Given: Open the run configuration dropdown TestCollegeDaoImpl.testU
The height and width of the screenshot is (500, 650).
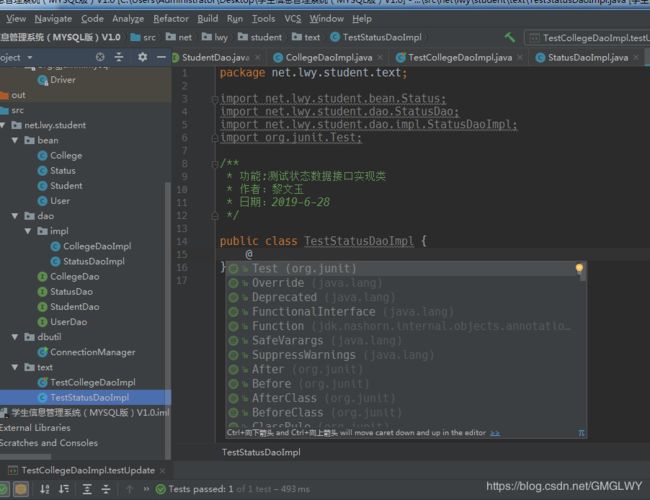Looking at the screenshot, I should [x=589, y=38].
